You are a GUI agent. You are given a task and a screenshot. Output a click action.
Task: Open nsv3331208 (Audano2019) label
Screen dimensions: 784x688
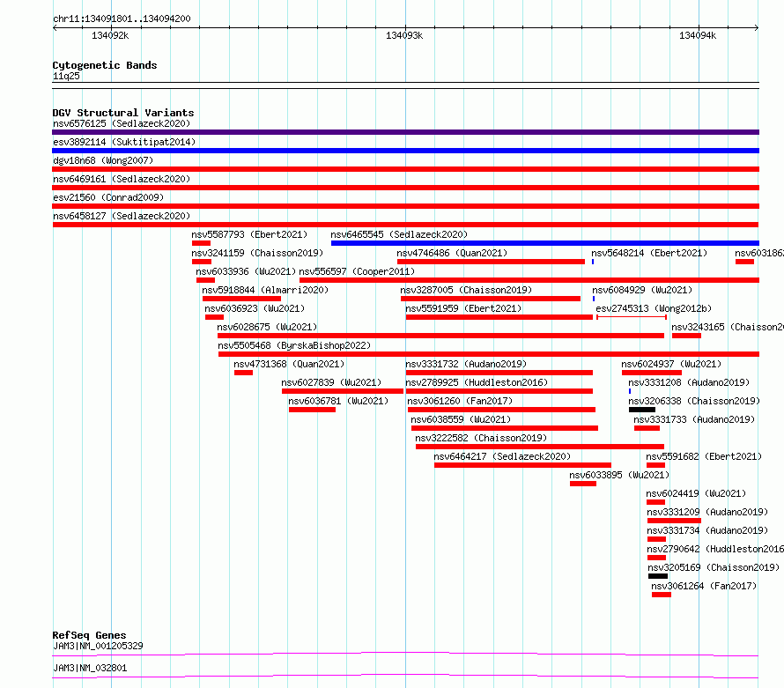(689, 382)
